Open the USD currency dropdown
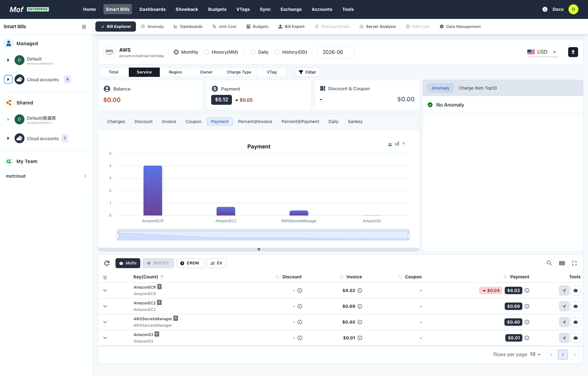 tap(542, 52)
